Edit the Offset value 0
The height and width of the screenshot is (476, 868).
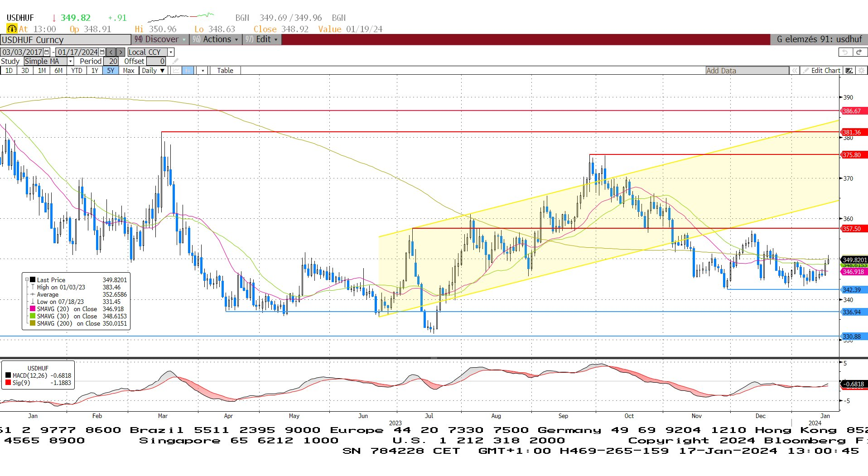point(156,61)
